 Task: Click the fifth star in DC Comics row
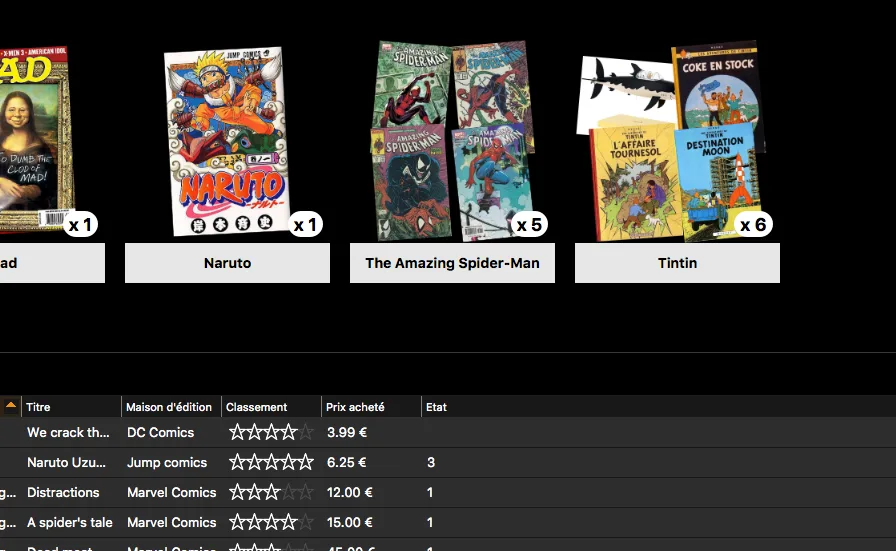point(306,433)
